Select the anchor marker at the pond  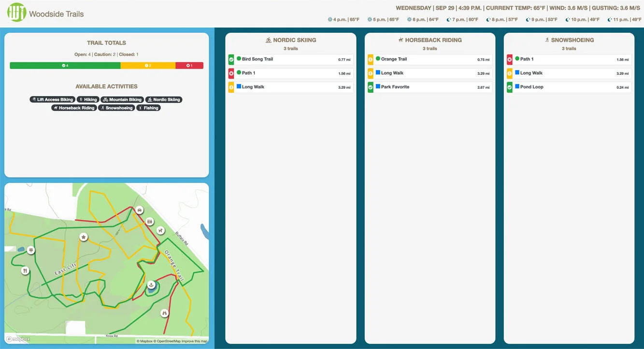click(151, 285)
